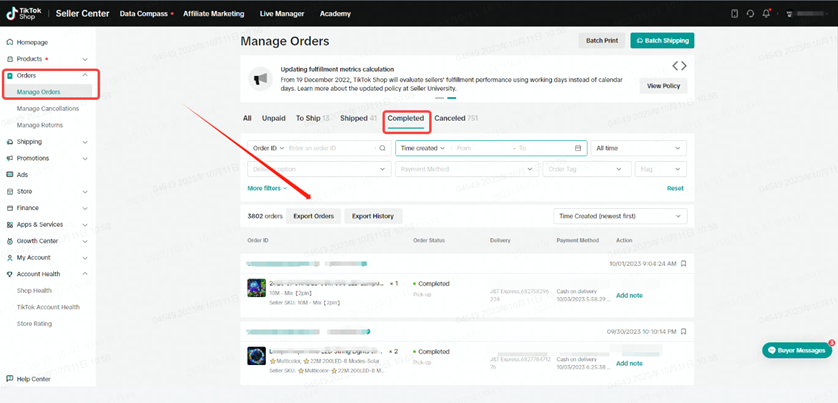Open Academy in top menu
Image resolution: width=838 pixels, height=403 pixels.
[335, 14]
